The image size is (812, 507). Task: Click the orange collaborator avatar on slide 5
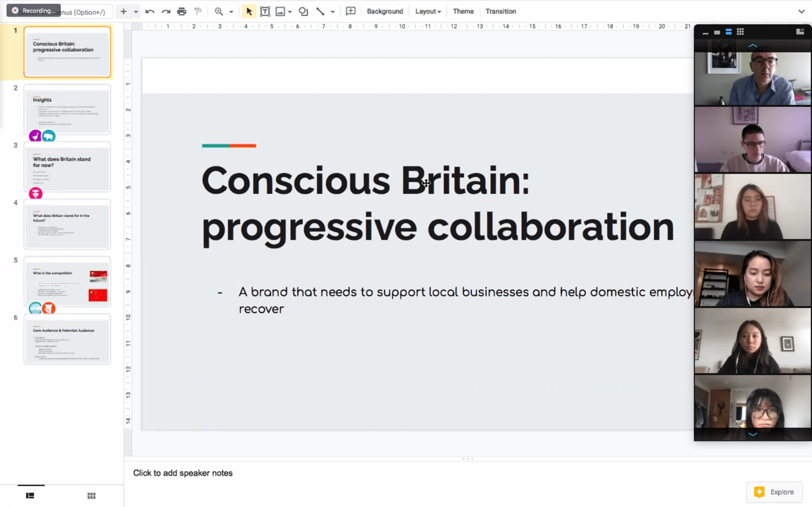pyautogui.click(x=49, y=309)
